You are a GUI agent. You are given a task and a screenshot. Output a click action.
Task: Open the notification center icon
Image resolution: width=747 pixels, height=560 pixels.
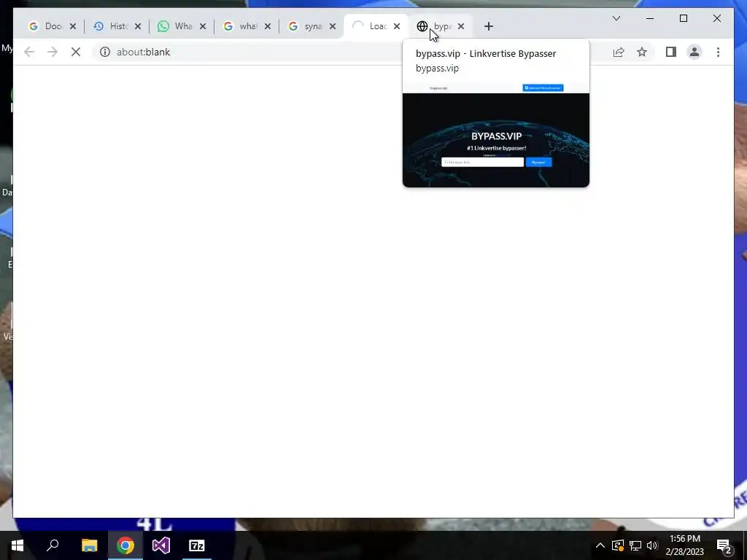click(724, 545)
